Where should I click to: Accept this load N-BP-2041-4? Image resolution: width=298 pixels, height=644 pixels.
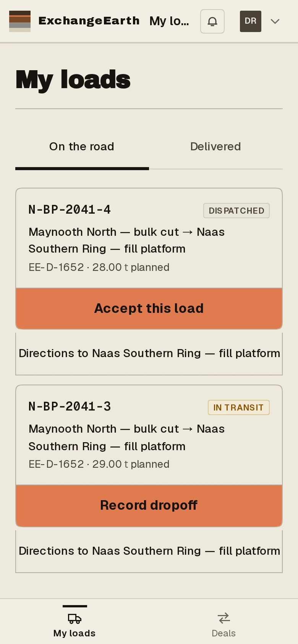pyautogui.click(x=149, y=308)
